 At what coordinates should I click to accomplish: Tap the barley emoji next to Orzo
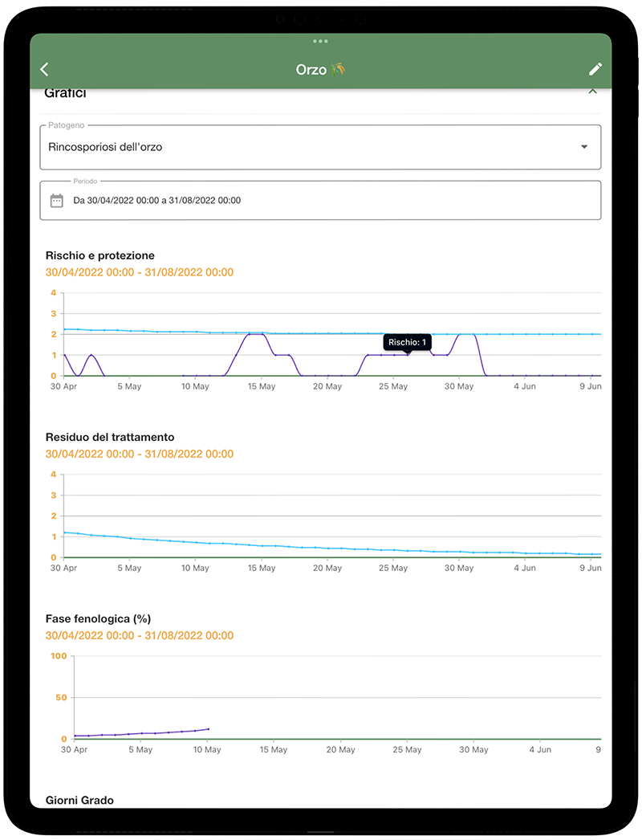[x=339, y=68]
